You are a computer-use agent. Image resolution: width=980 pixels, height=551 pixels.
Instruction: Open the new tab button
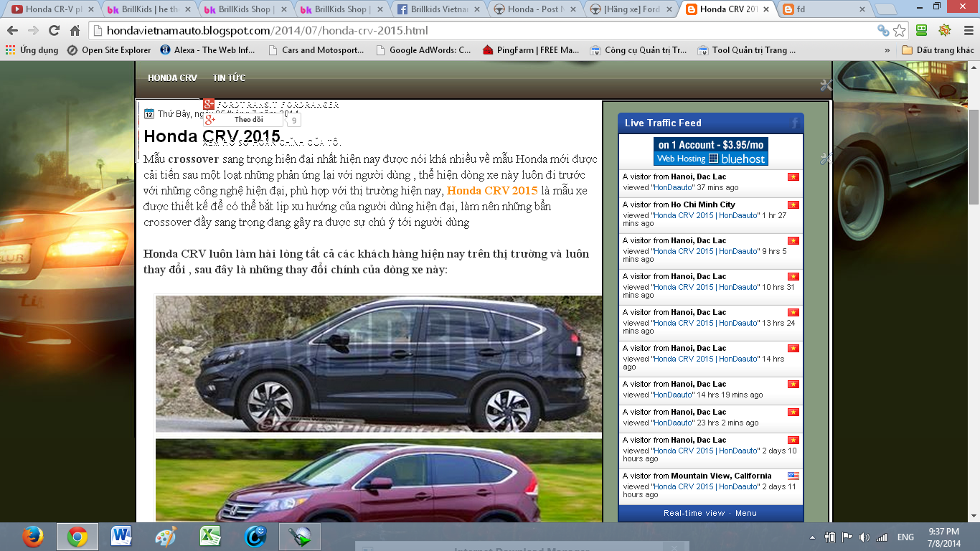887,10
